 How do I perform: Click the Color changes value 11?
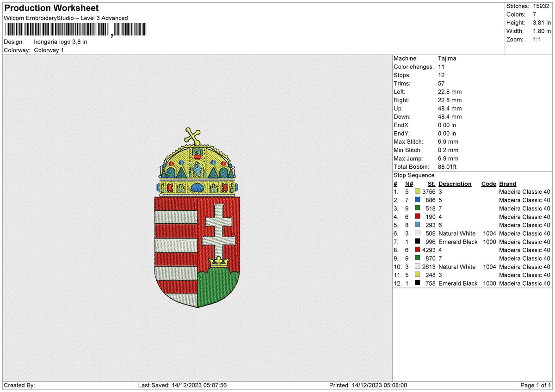click(x=441, y=67)
